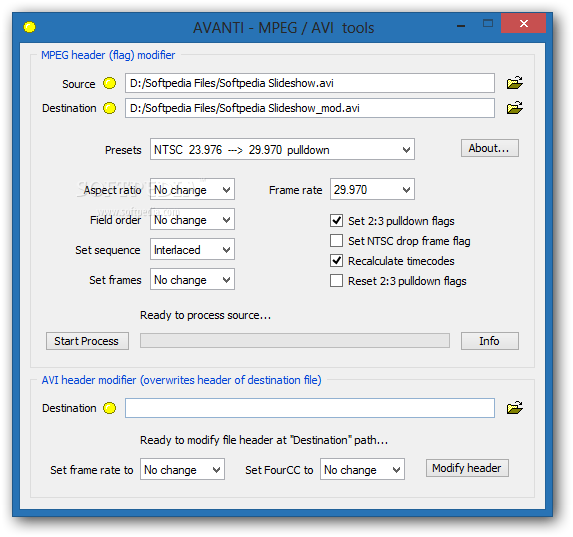
Task: Focus the empty AVI Destination field
Action: 310,408
